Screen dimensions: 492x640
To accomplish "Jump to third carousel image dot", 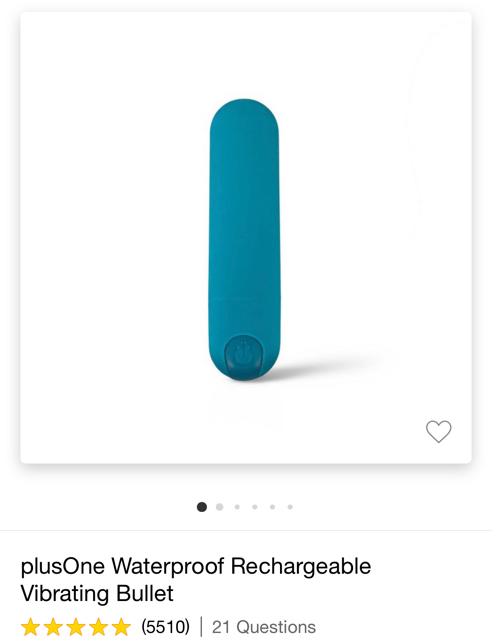I will point(237,507).
